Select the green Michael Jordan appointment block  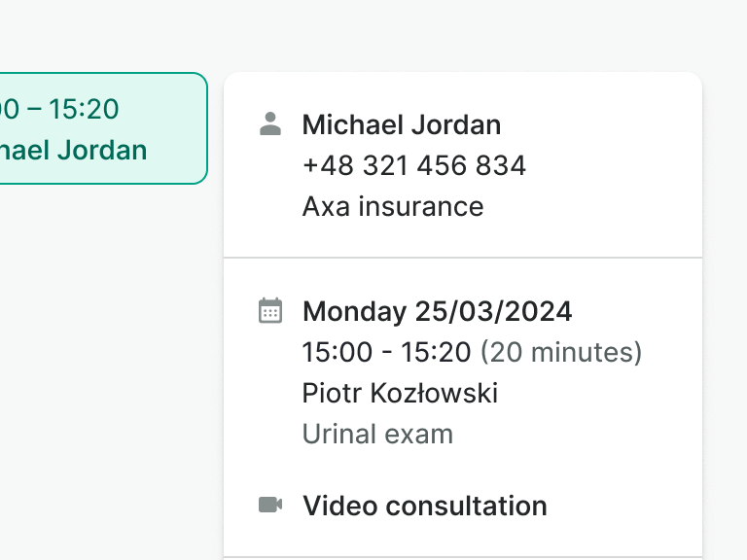[97, 128]
